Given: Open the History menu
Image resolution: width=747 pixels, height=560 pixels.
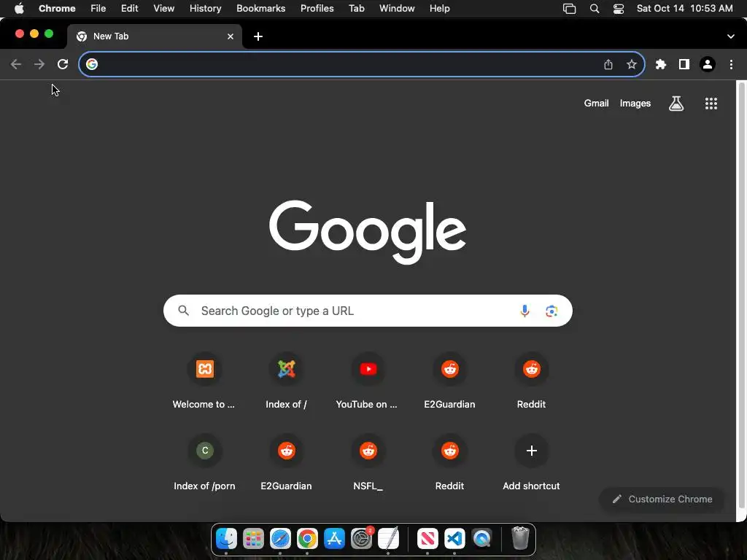Looking at the screenshot, I should (x=205, y=9).
